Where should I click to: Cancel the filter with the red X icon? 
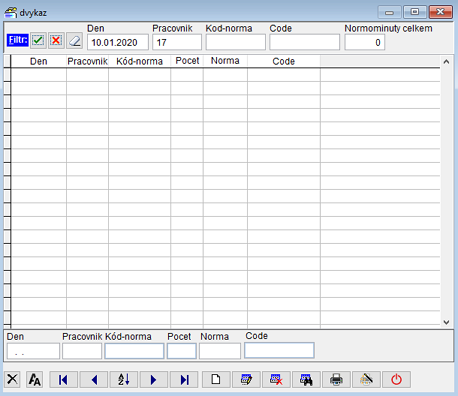click(x=56, y=41)
